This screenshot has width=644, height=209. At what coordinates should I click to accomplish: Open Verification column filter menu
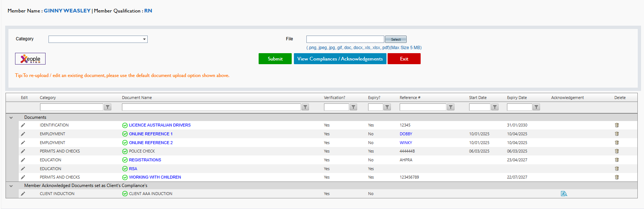tap(353, 107)
